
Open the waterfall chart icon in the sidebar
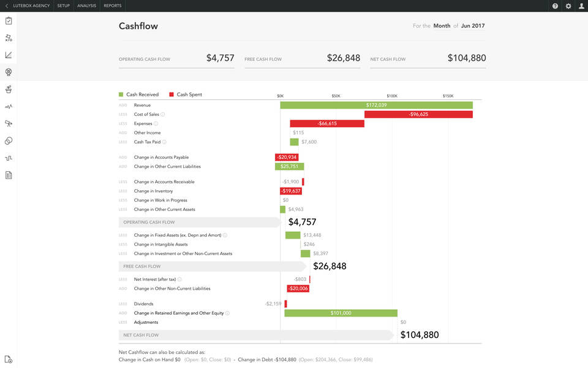coord(8,158)
